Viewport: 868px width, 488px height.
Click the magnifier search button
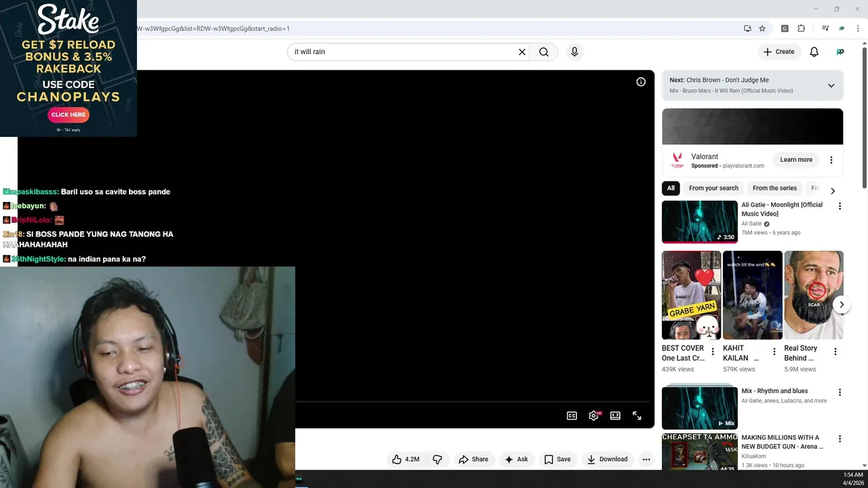(x=544, y=52)
